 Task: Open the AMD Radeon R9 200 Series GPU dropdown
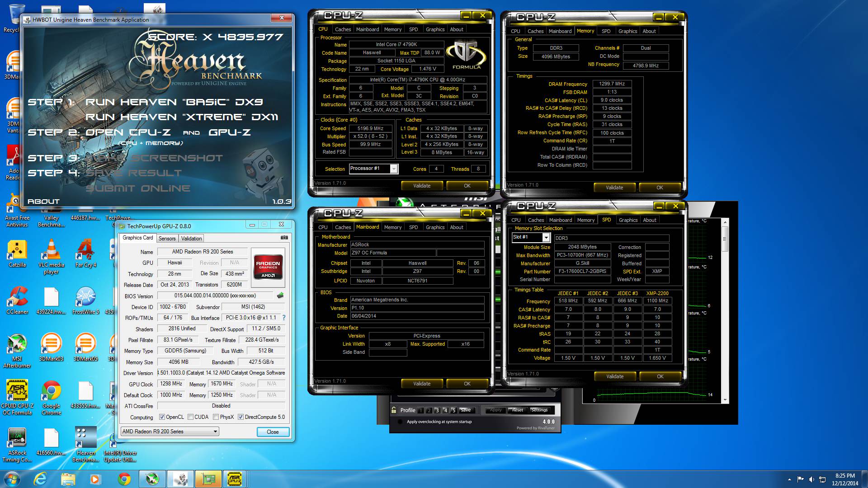[x=170, y=432]
